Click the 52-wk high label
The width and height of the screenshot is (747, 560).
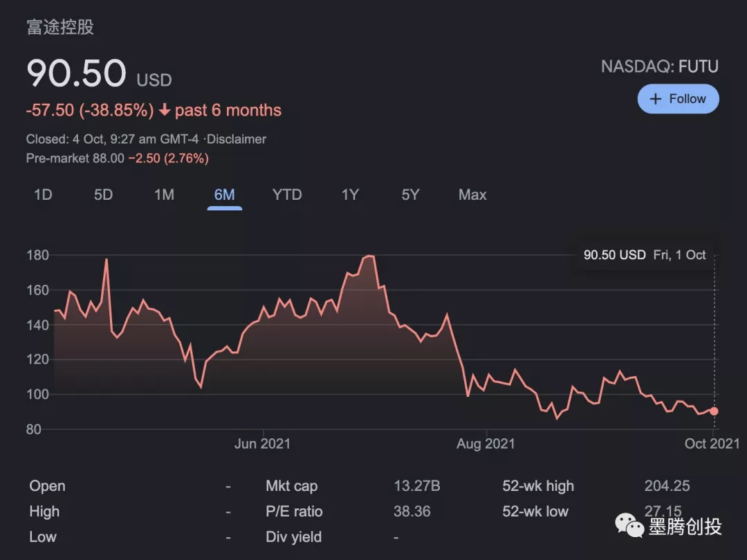click(x=538, y=486)
